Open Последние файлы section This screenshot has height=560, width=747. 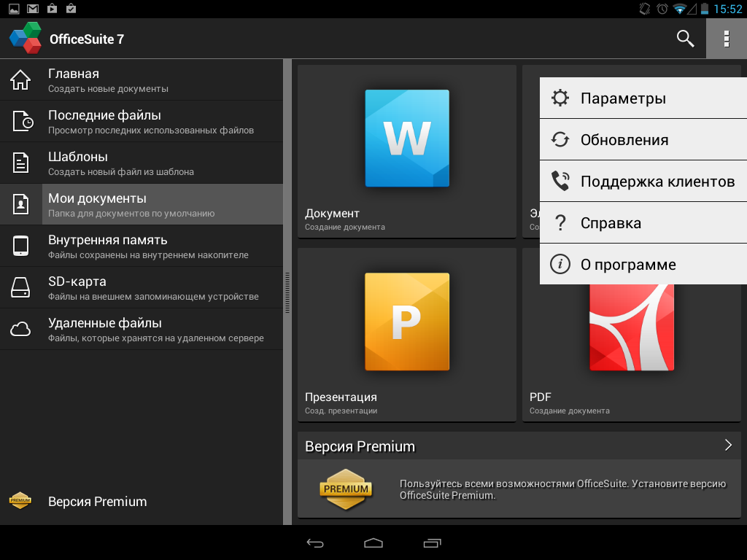tap(142, 122)
